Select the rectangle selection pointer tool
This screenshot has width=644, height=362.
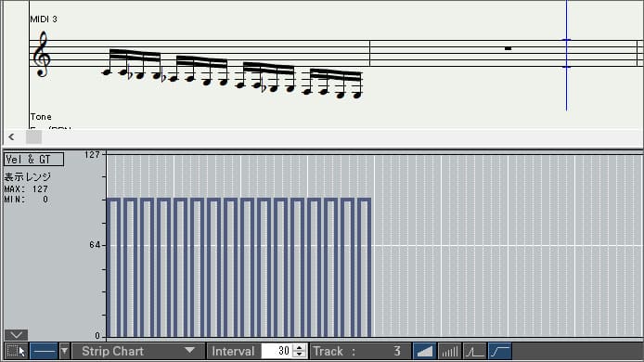(17, 351)
